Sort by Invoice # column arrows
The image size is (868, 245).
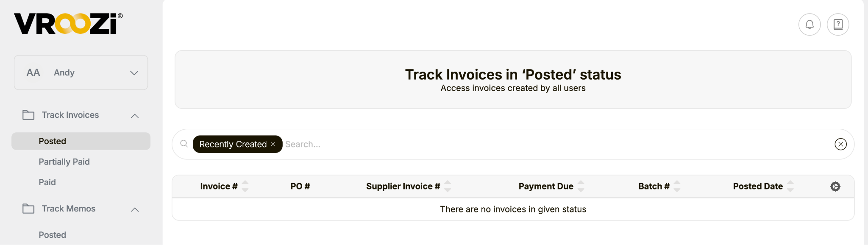pyautogui.click(x=245, y=186)
